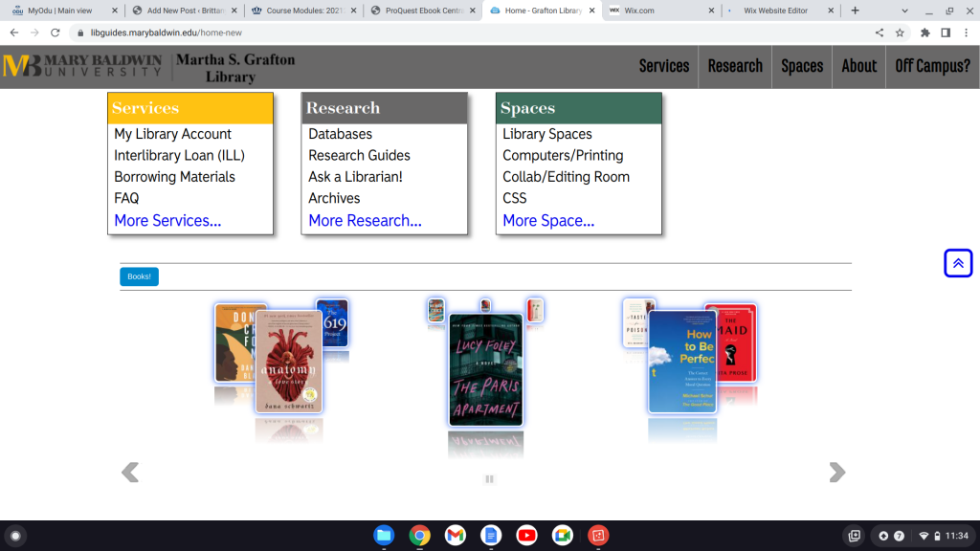Click More Services... link

click(167, 221)
